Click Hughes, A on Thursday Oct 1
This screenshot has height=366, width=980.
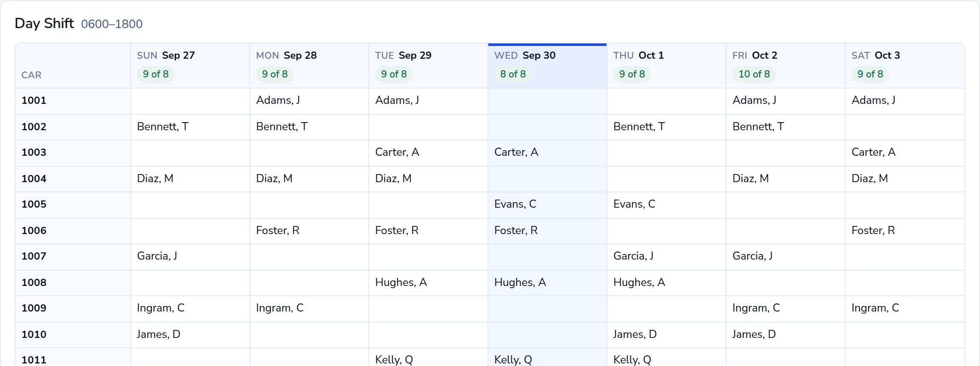(639, 283)
